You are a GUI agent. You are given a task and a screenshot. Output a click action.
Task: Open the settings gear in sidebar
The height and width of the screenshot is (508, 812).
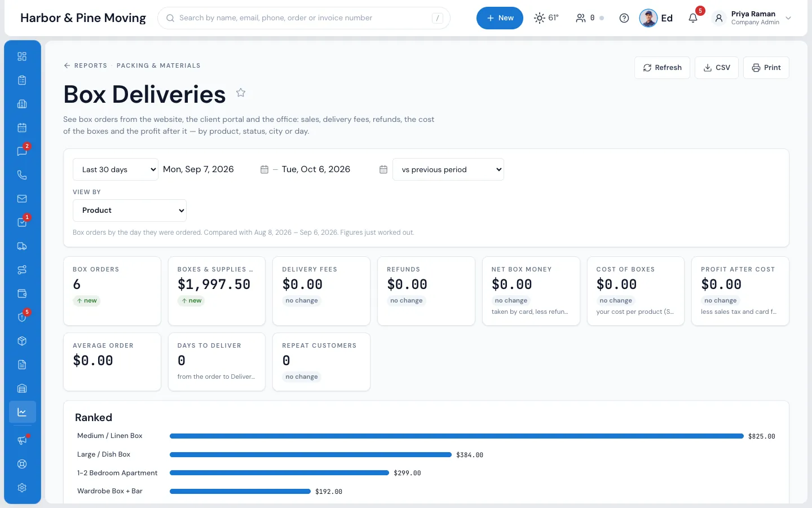pyautogui.click(x=22, y=488)
